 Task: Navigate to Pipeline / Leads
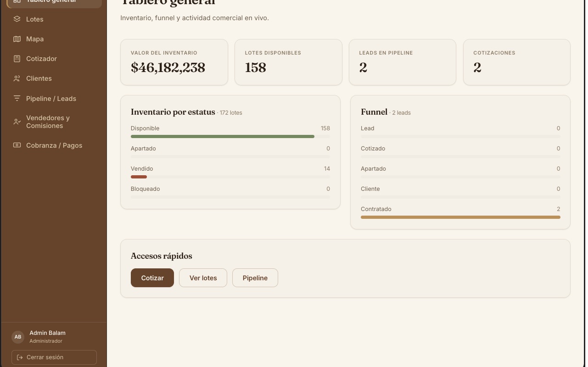54,99
